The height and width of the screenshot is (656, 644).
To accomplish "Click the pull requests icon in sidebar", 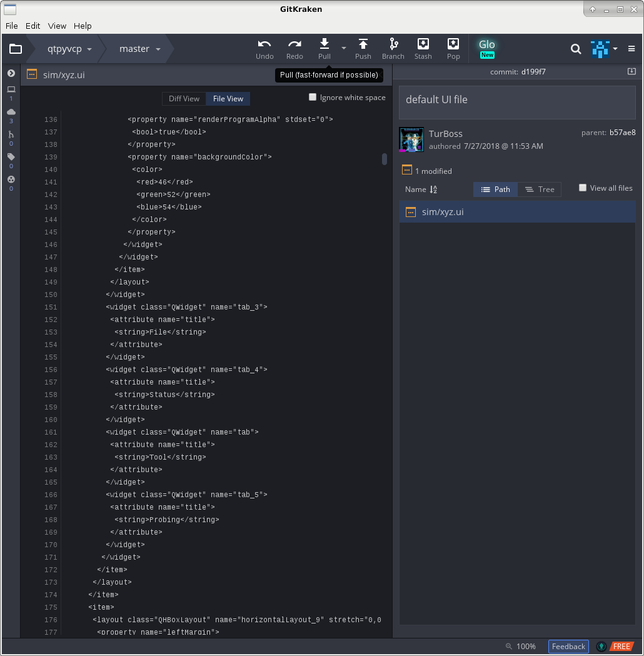I will pos(11,134).
